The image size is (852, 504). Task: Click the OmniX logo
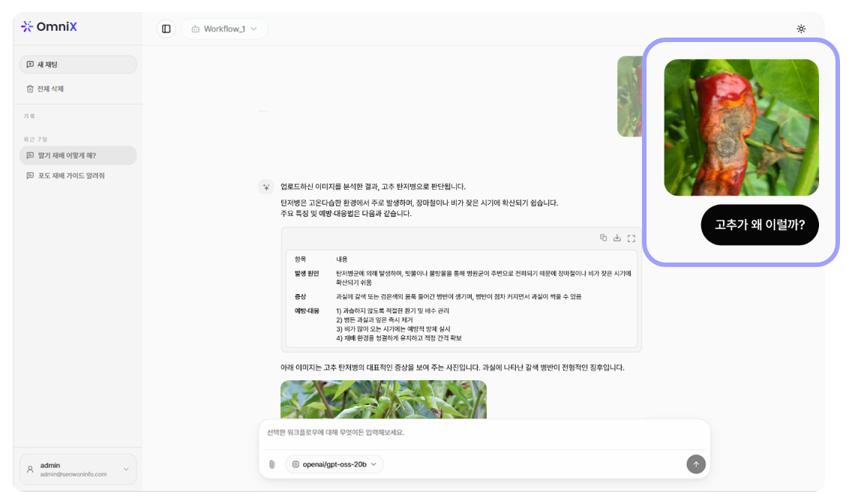49,26
